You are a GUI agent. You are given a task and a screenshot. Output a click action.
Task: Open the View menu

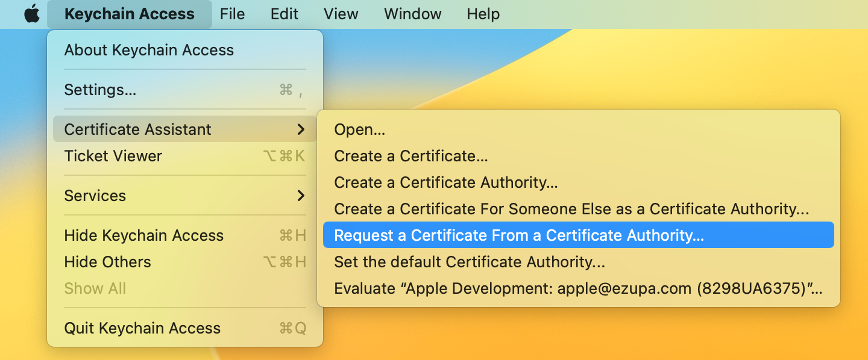pyautogui.click(x=341, y=14)
